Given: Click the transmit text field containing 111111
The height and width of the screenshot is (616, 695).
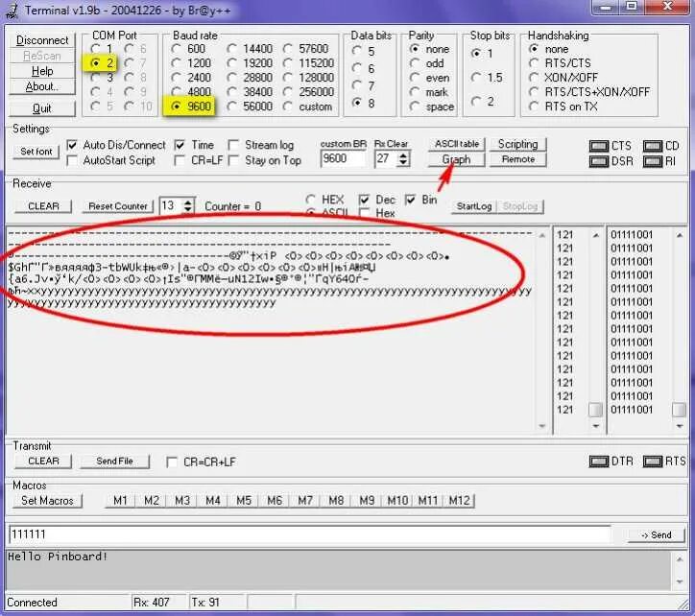Looking at the screenshot, I should (310, 534).
